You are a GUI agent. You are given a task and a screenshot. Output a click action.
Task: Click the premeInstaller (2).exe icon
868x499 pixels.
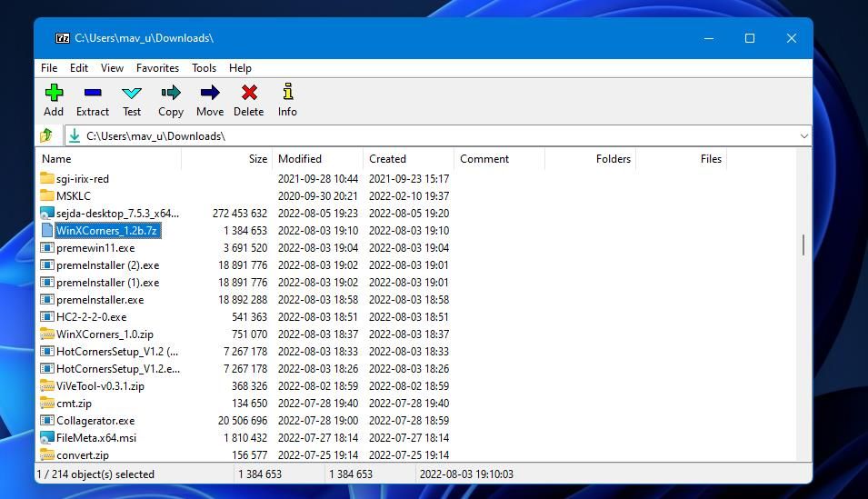pyautogui.click(x=47, y=264)
